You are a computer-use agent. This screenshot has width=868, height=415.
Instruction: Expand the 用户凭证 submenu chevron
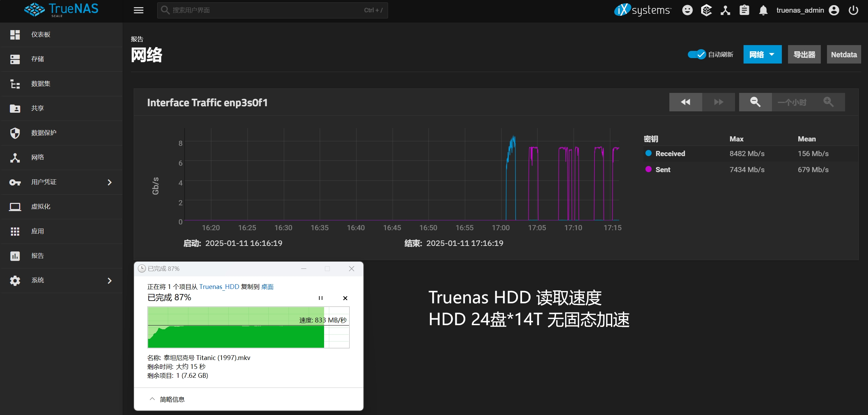[x=109, y=182]
